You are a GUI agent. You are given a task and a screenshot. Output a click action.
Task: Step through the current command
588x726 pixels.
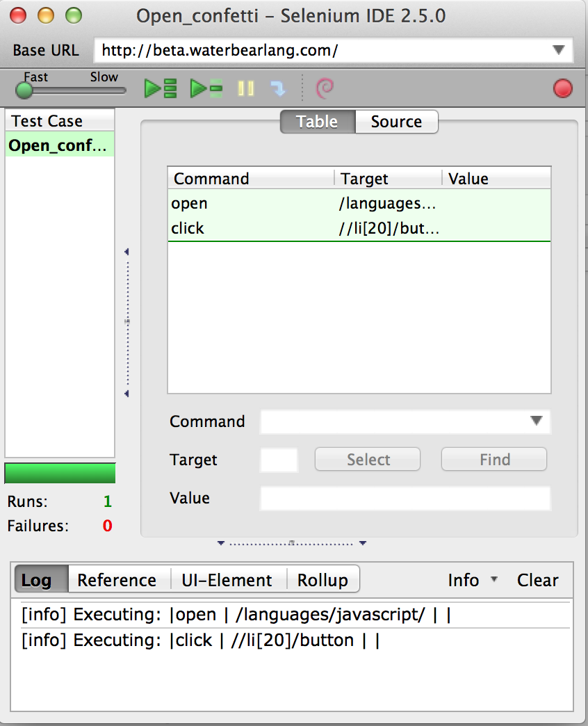[x=278, y=88]
